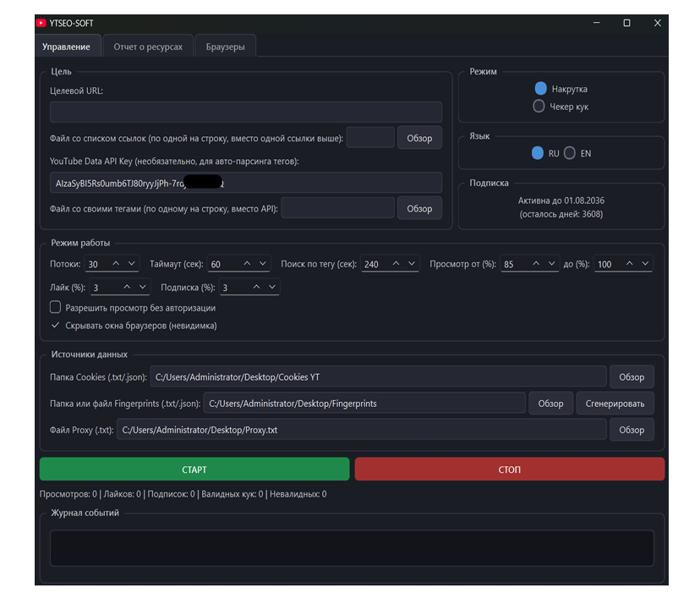700x610 pixels.
Task: Select EN language radio button
Action: click(x=570, y=153)
